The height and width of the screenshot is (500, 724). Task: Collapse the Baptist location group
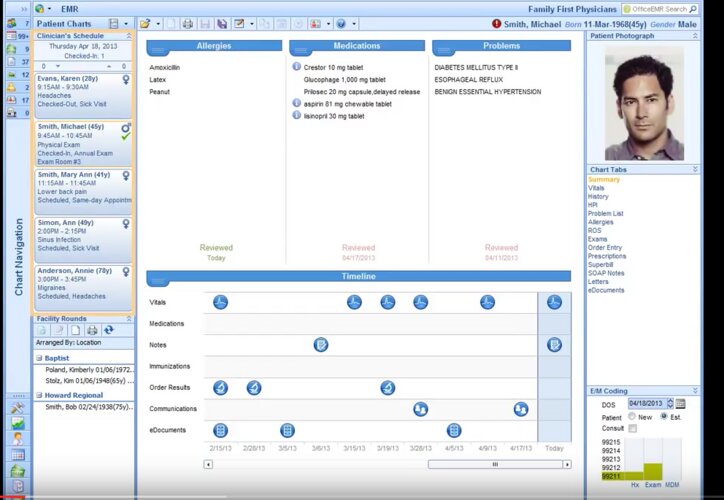(40, 357)
